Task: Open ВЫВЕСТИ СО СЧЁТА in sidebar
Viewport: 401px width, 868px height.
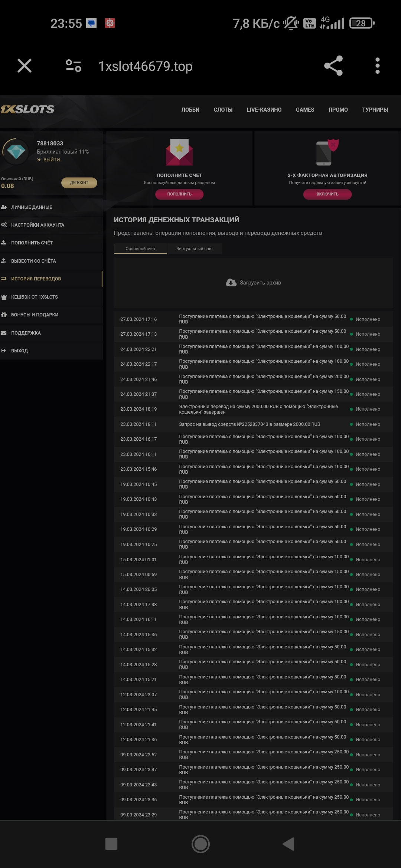Action: pyautogui.click(x=51, y=261)
